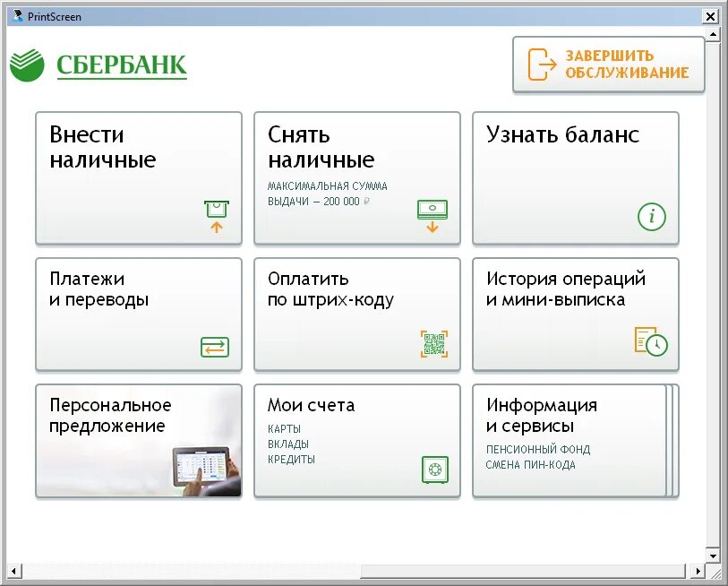Click the horizontal scrollbar thumb

(x=523, y=571)
